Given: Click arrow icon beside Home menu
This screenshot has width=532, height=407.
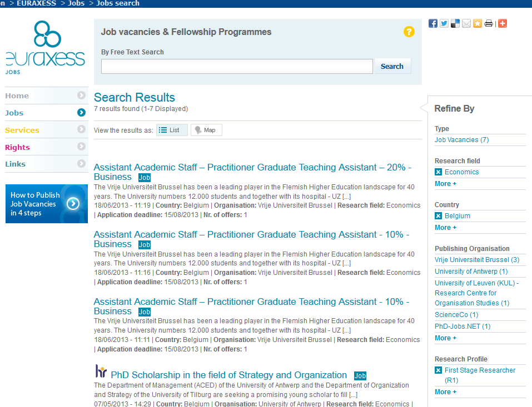Looking at the screenshot, I should click(81, 96).
